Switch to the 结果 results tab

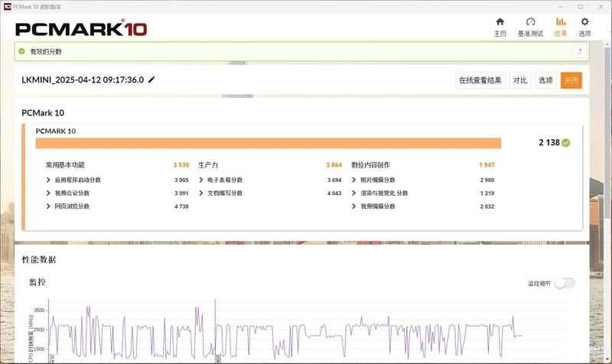tap(561, 28)
